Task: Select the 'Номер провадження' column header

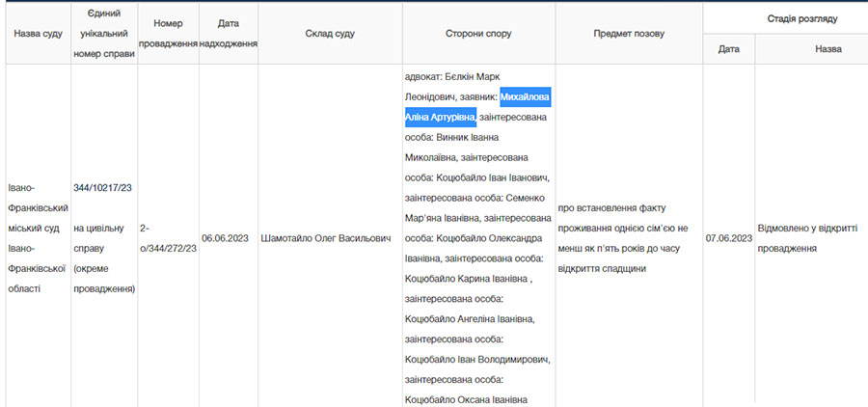Action: point(168,34)
